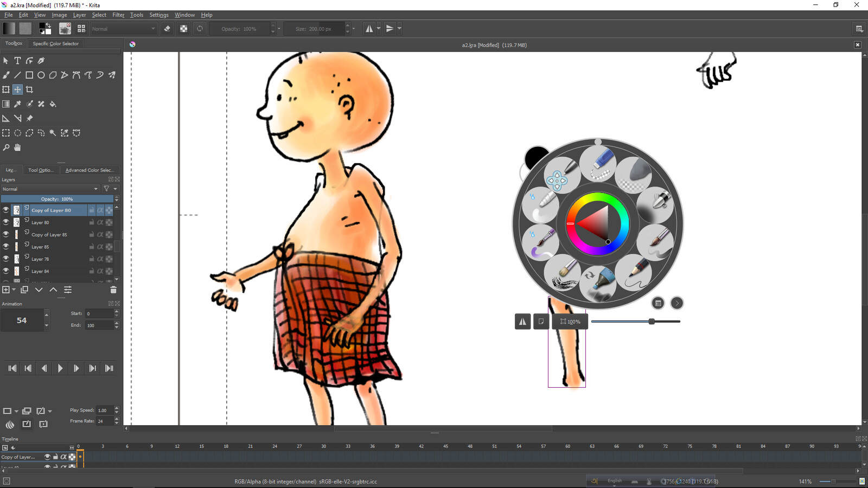Hide Layer 85 with its eye icon
This screenshot has height=488, width=868.
(x=5, y=247)
